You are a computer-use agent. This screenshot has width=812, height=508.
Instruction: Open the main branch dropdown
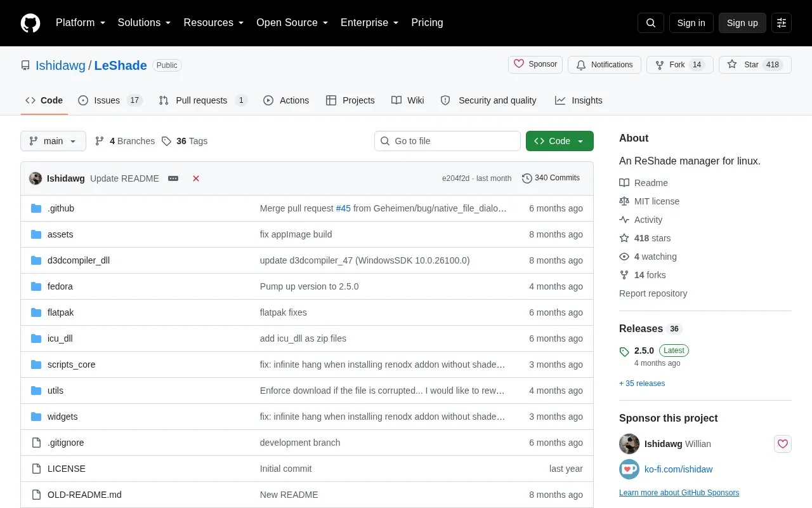[53, 141]
